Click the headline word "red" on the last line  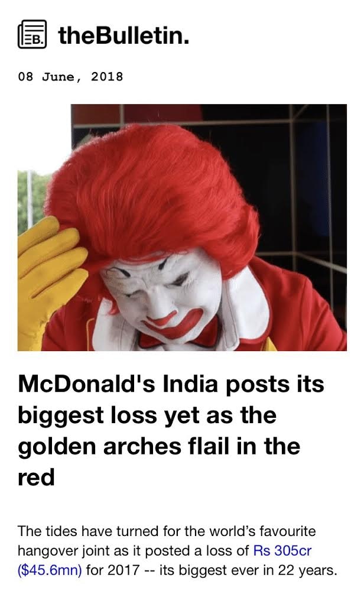pos(36,477)
